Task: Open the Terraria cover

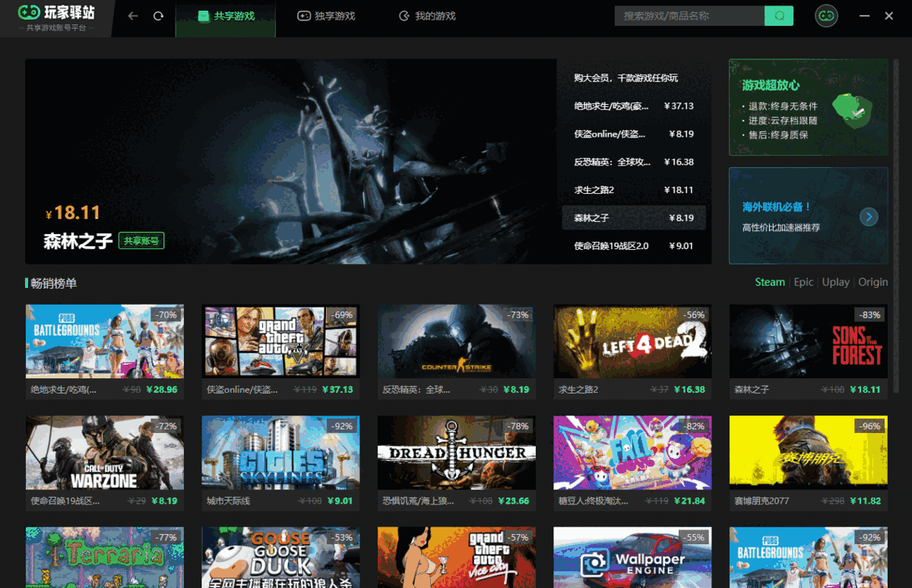Action: coord(104,558)
